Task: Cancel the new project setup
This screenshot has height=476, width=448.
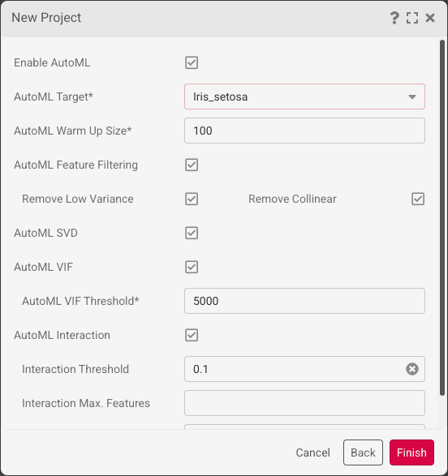Action: tap(312, 452)
